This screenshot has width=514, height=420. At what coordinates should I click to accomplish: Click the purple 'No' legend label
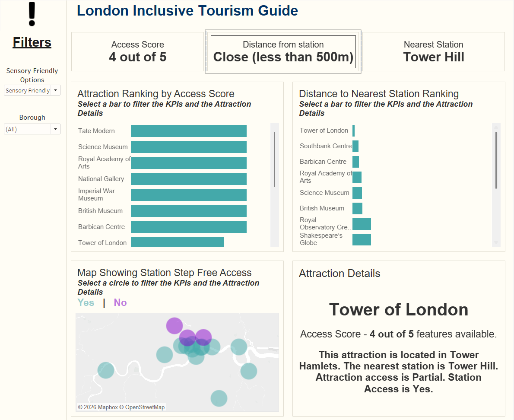[x=120, y=302]
